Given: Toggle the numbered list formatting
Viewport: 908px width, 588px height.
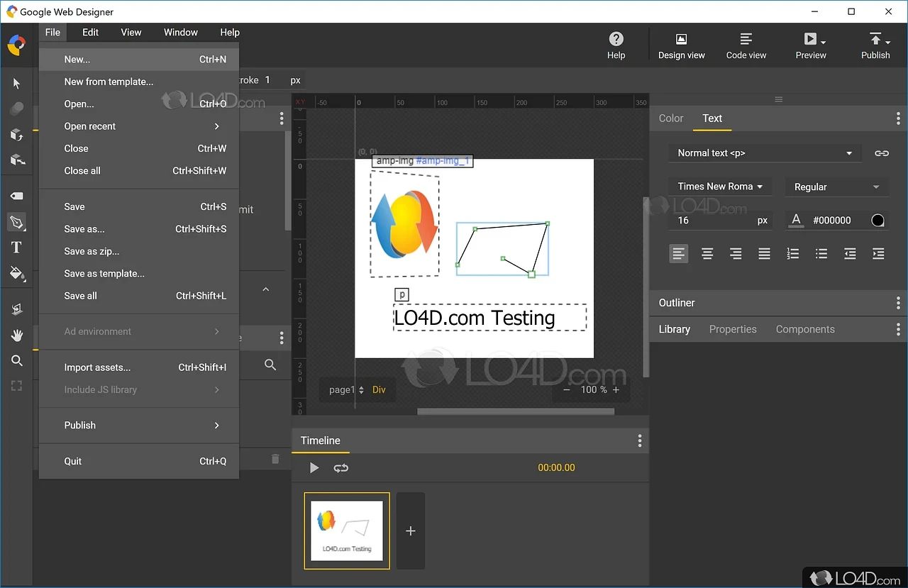Looking at the screenshot, I should coord(792,253).
